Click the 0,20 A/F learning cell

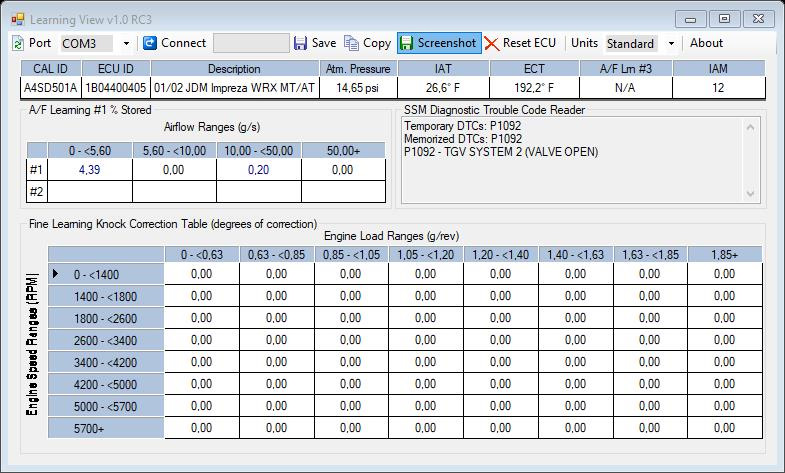click(x=259, y=170)
